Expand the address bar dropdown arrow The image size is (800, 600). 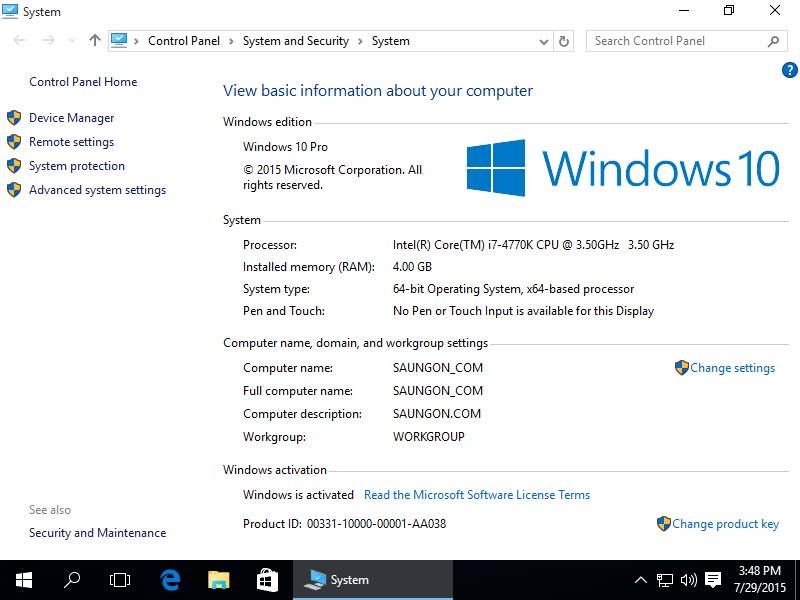pos(543,41)
